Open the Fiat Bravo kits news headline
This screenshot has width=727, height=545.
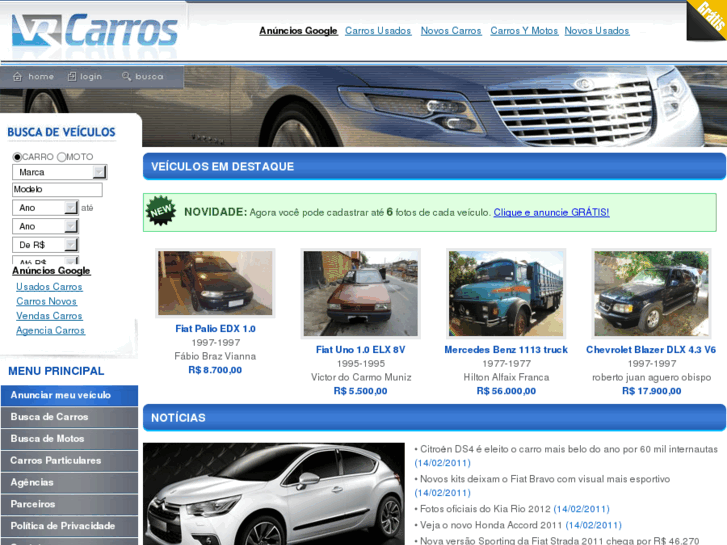pyautogui.click(x=545, y=479)
